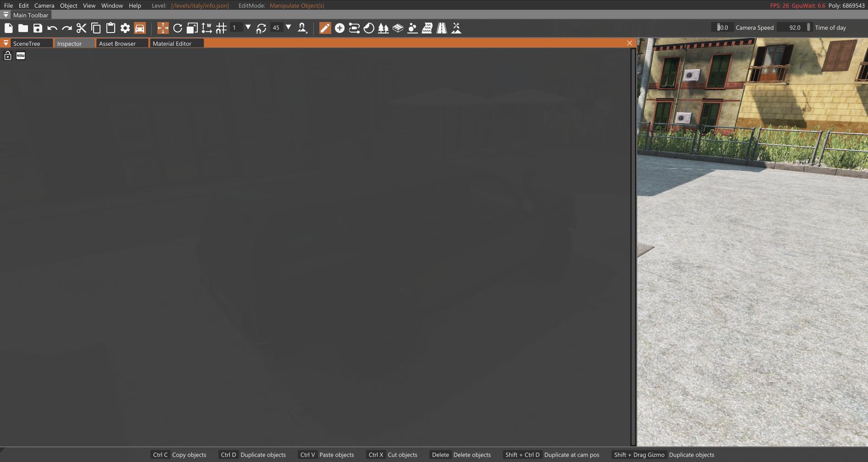Click the Ctrl X Cut objects hint
The width and height of the screenshot is (868, 462).
point(392,455)
